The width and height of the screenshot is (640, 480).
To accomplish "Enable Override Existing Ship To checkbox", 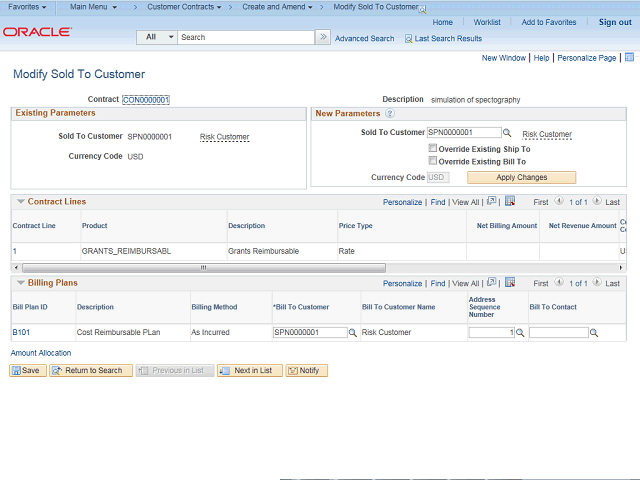I will pos(433,148).
